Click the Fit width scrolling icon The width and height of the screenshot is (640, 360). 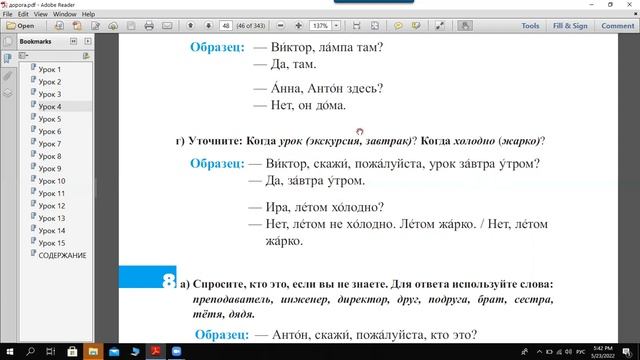[357, 26]
